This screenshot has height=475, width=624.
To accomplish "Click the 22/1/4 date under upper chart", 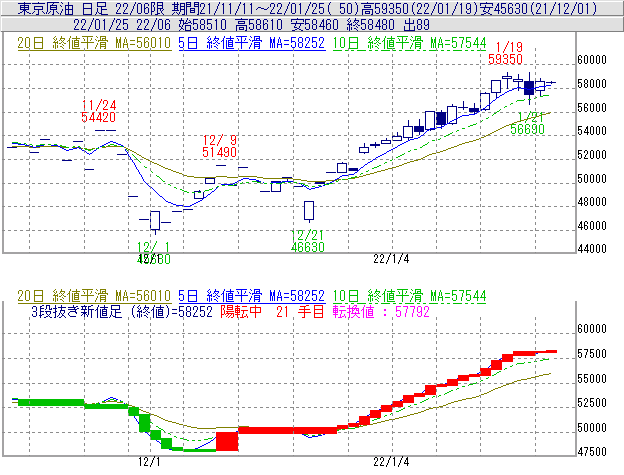I will [x=391, y=259].
